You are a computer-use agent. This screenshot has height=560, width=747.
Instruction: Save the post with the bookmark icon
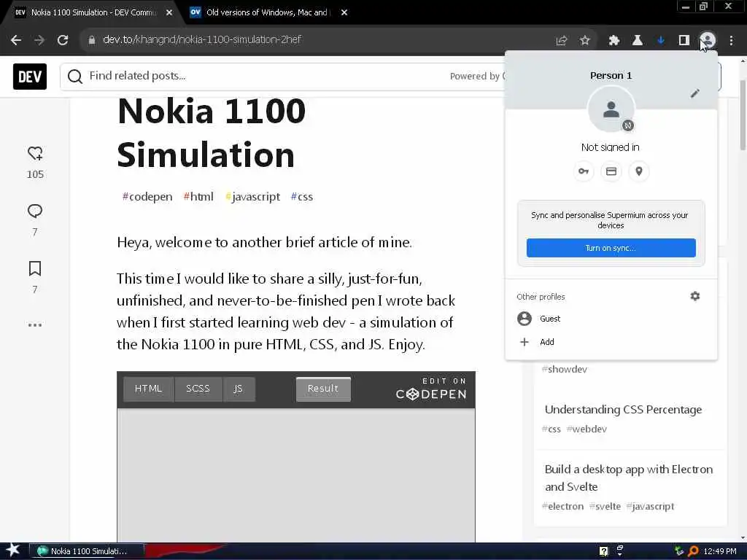tap(35, 268)
